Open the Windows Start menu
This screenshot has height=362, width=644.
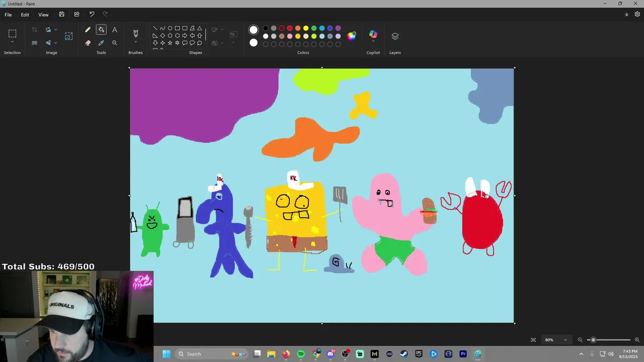167,354
